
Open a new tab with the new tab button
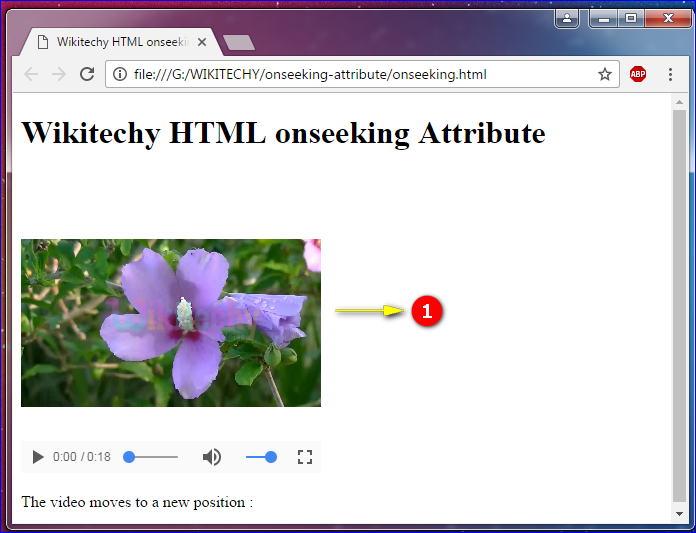point(238,42)
